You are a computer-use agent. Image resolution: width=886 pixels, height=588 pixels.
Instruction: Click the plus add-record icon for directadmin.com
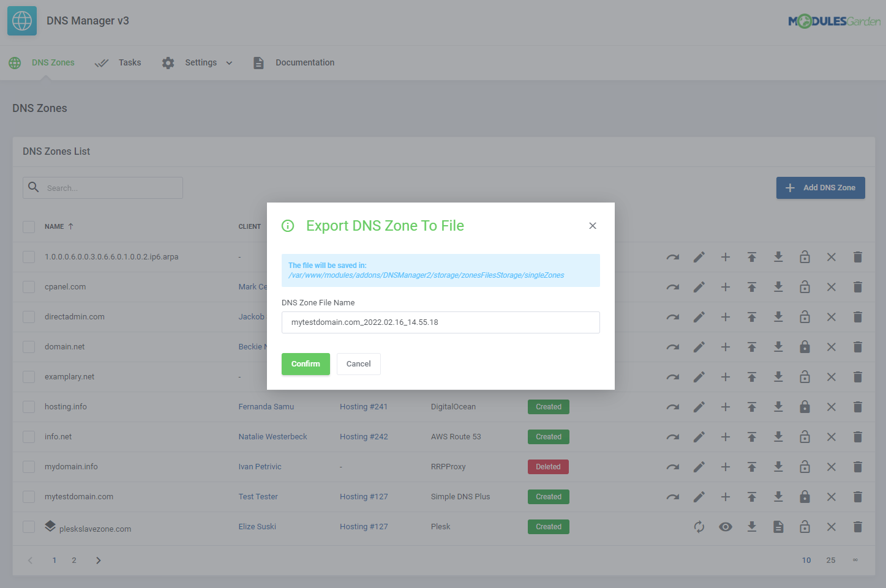(725, 317)
